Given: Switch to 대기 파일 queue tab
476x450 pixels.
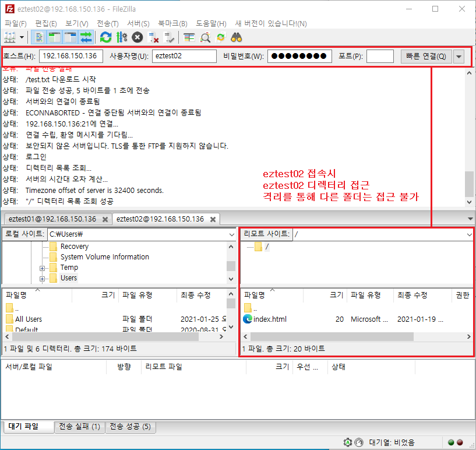Looking at the screenshot, I should pos(29,427).
